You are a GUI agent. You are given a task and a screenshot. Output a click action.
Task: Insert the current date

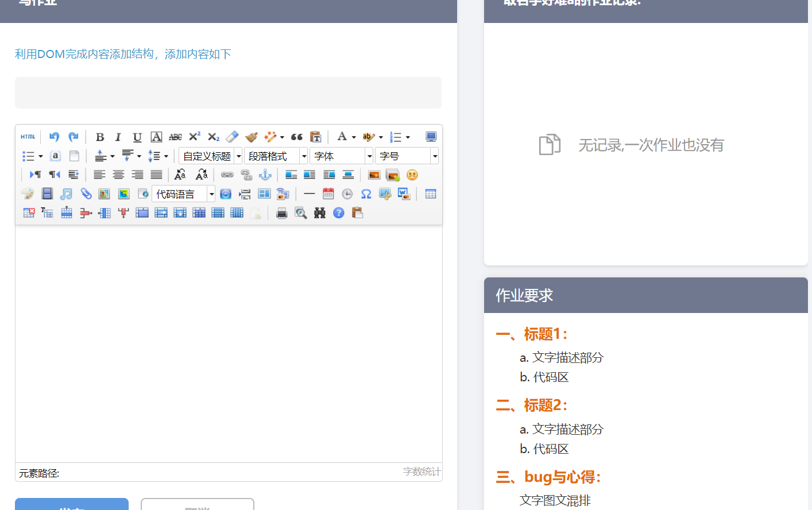(x=328, y=194)
